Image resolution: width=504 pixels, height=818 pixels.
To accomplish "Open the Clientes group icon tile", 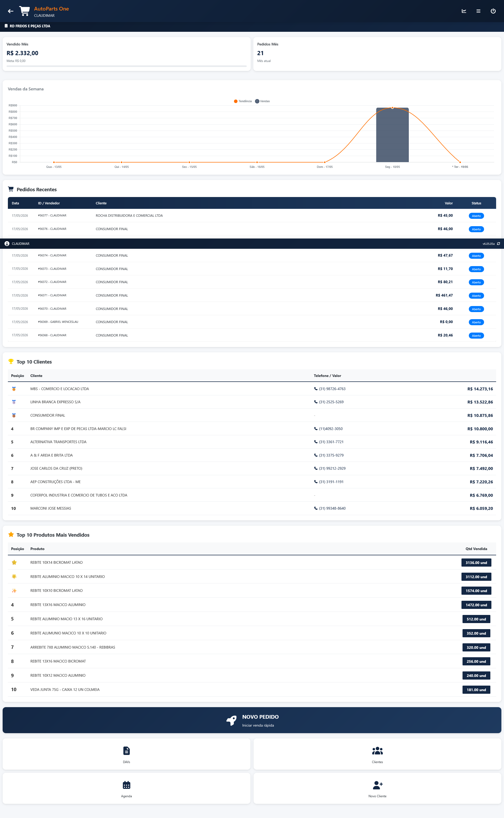I will 377,754.
